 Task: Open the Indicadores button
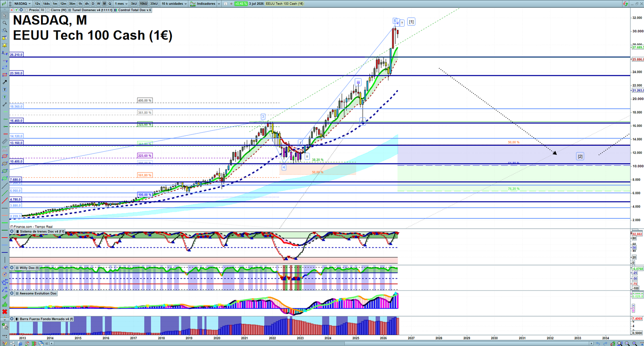click(203, 4)
